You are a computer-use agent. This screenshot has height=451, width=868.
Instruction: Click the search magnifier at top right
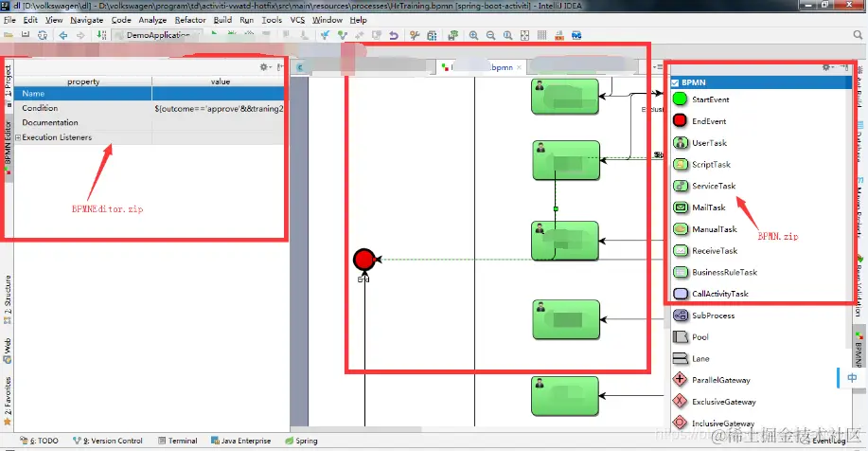(x=858, y=35)
